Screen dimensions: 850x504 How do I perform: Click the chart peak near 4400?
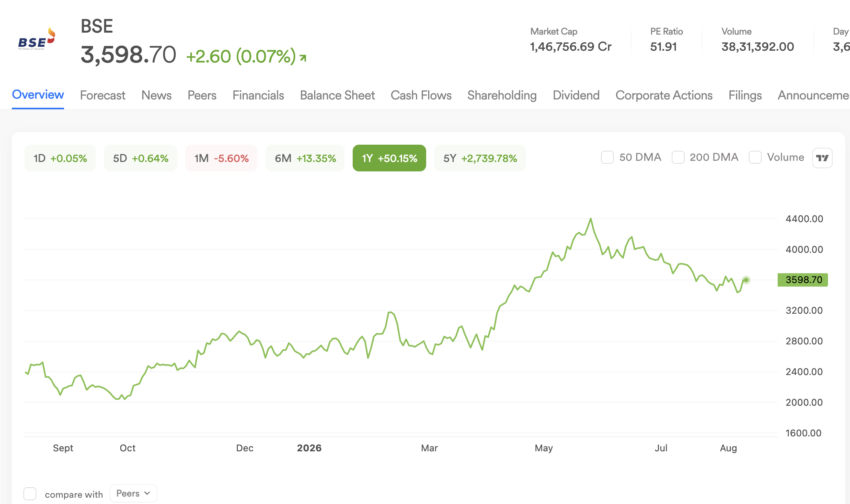tap(591, 219)
